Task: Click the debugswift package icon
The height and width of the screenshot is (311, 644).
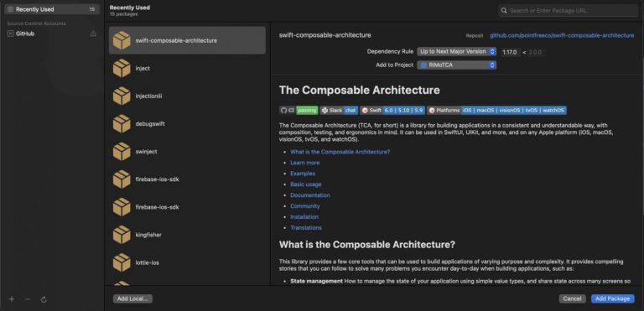Action: (122, 124)
